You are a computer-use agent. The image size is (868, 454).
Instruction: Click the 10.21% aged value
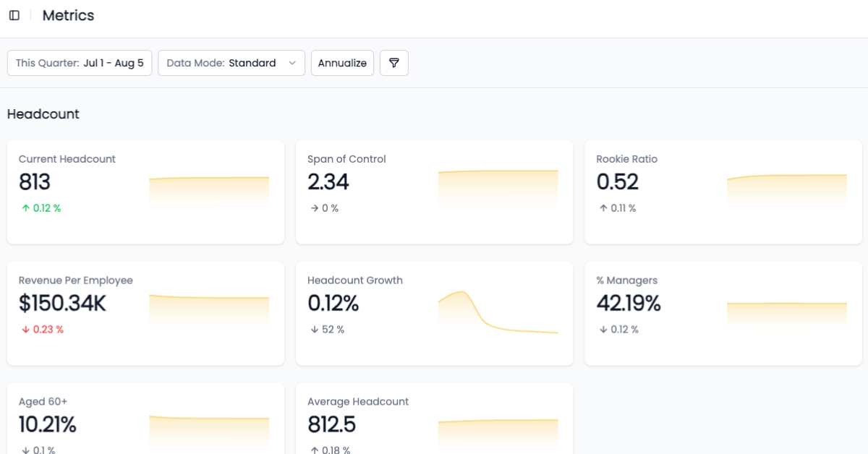coord(48,425)
